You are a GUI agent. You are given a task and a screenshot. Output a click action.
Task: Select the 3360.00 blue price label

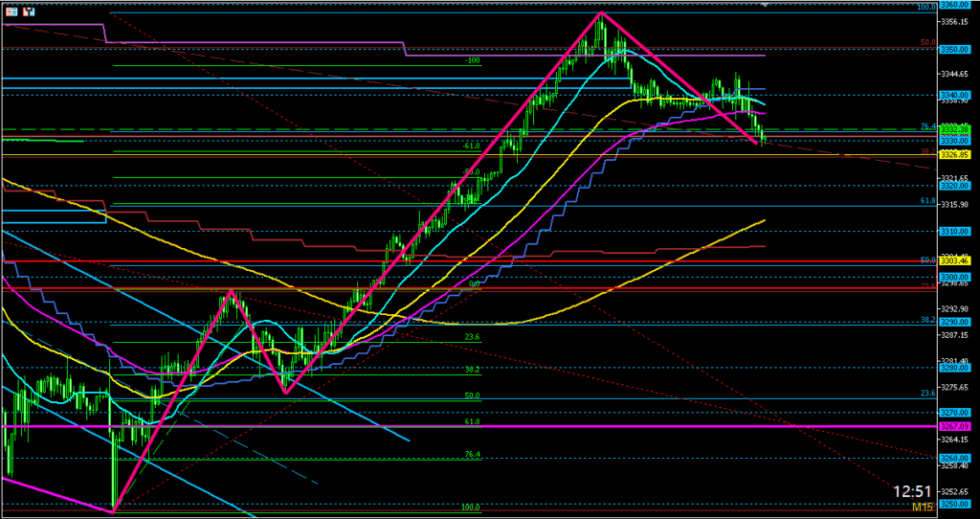click(x=955, y=5)
